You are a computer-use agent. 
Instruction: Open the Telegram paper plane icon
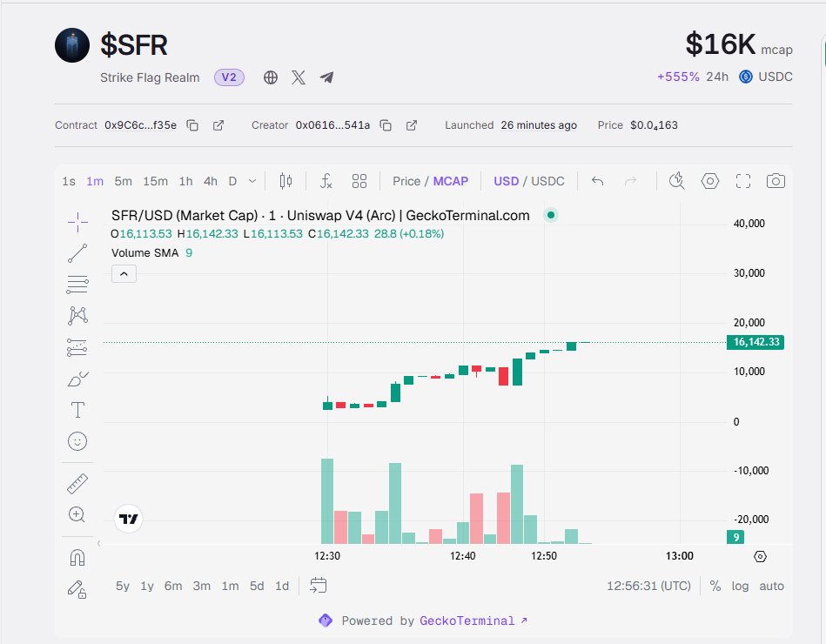pos(326,77)
